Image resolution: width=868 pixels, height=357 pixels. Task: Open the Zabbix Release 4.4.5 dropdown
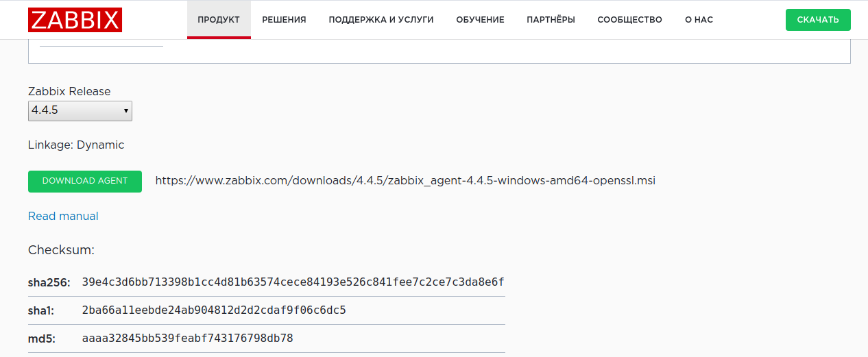tap(80, 111)
